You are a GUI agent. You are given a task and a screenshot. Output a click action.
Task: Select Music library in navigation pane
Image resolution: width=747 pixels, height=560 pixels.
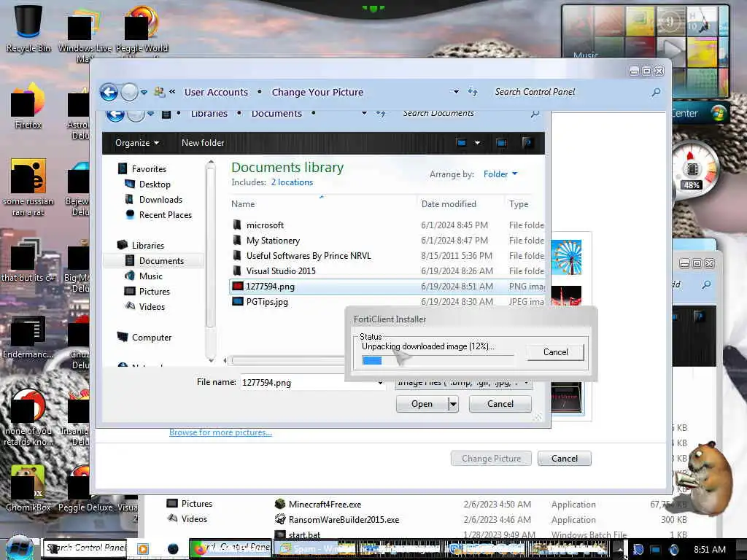150,276
